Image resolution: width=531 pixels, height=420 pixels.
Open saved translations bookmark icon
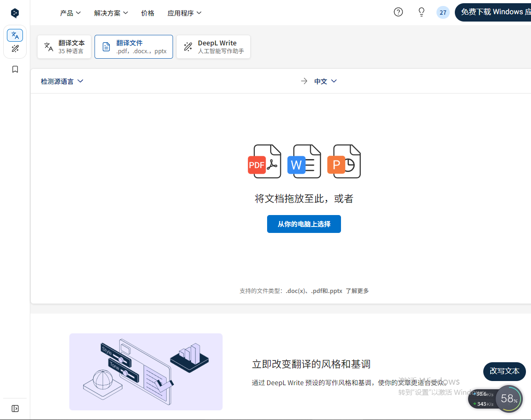(x=15, y=69)
